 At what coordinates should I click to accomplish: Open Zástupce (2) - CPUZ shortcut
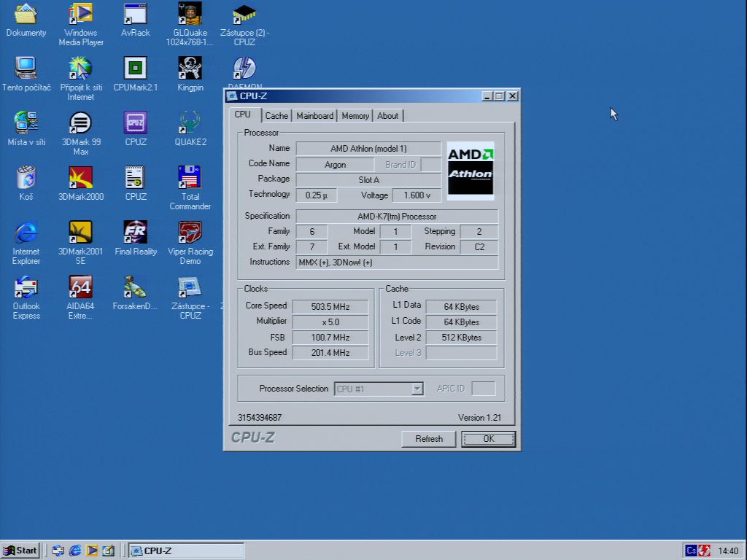tap(244, 15)
